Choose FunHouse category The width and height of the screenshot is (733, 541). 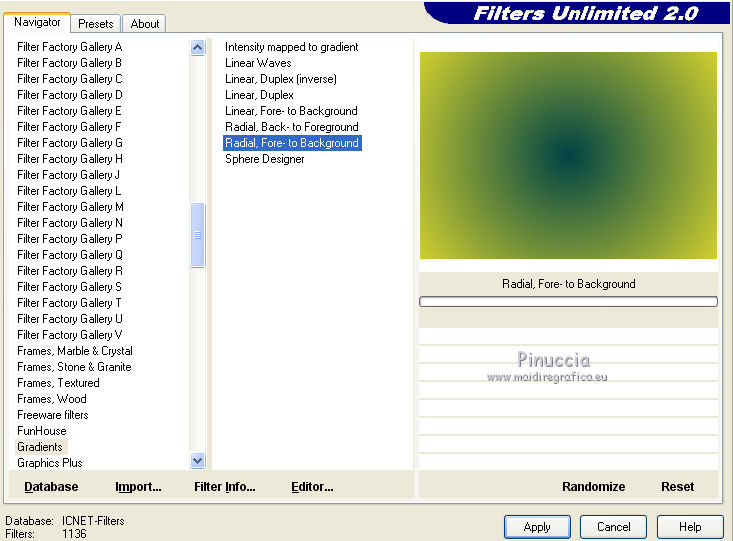pos(42,431)
